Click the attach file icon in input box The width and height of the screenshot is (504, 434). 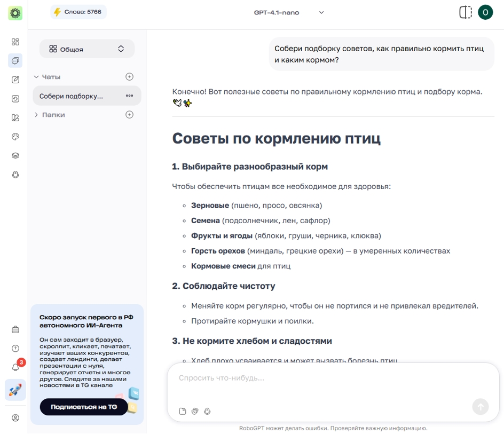[182, 411]
